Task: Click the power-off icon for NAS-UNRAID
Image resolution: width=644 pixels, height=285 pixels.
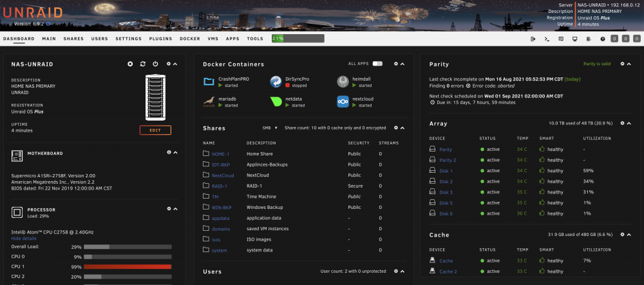Action: (155, 64)
